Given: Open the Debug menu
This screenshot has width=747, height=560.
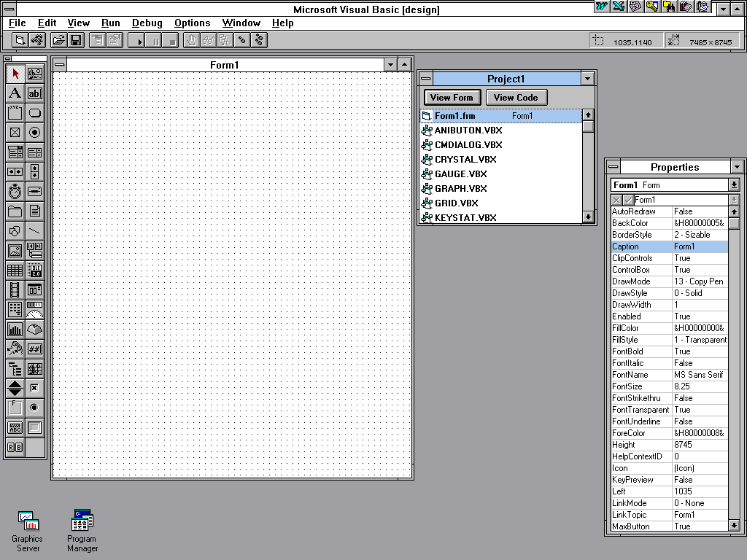Looking at the screenshot, I should 147,23.
